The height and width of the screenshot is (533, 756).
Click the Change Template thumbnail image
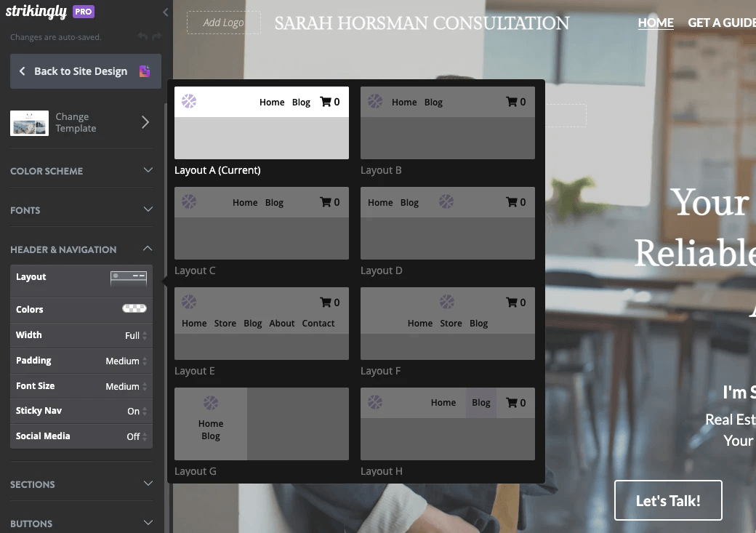click(x=29, y=123)
